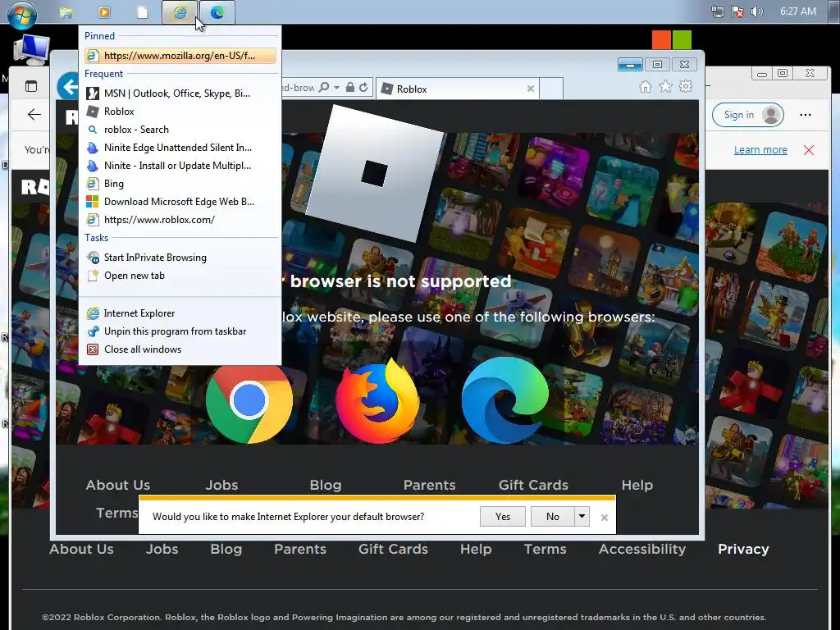
Task: Click Start InPrivate Browsing task
Action: pos(180,258)
